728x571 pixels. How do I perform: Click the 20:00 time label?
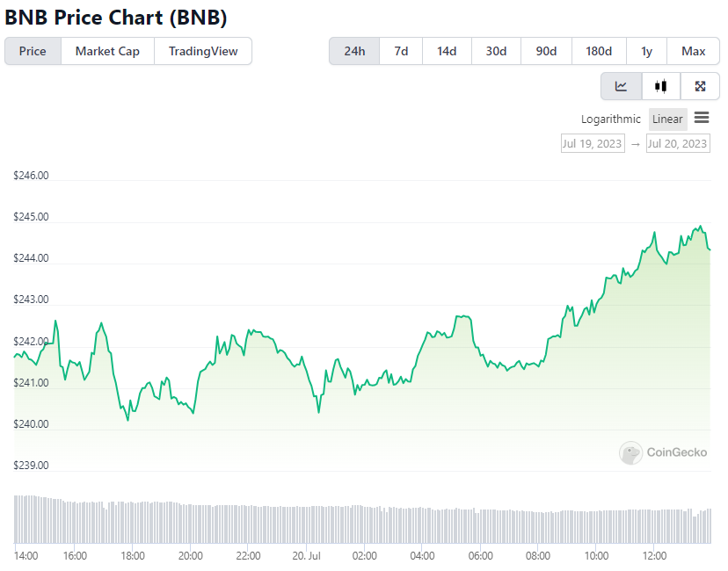pos(191,556)
